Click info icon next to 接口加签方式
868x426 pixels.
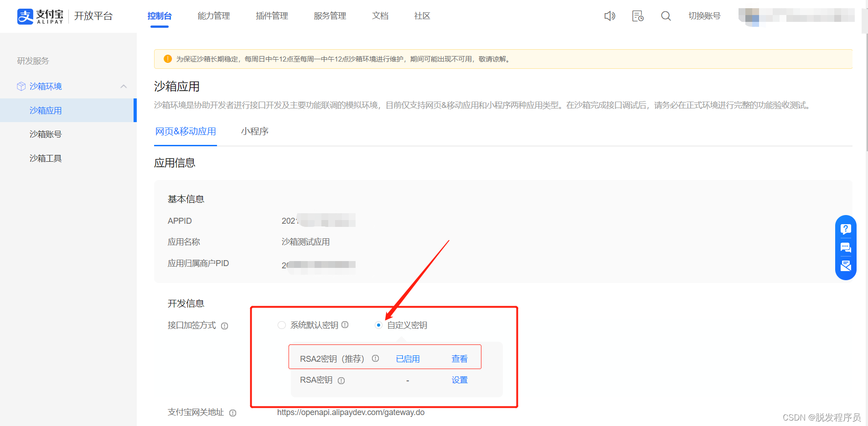224,326
